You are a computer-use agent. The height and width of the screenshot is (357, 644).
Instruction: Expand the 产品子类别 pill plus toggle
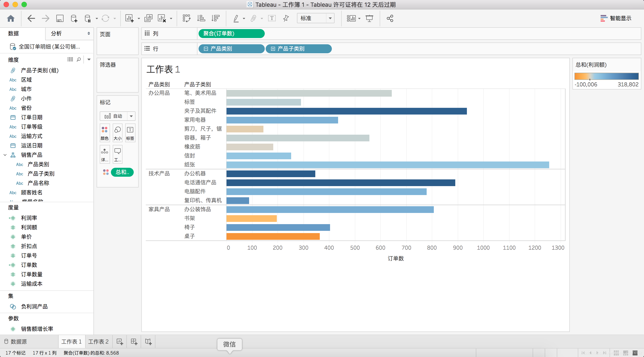tap(273, 49)
